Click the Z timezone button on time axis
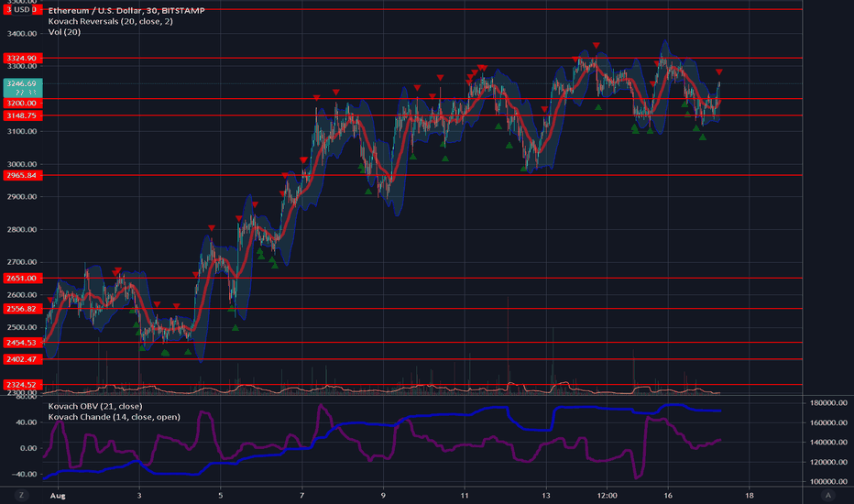The height and width of the screenshot is (504, 854). [21, 495]
